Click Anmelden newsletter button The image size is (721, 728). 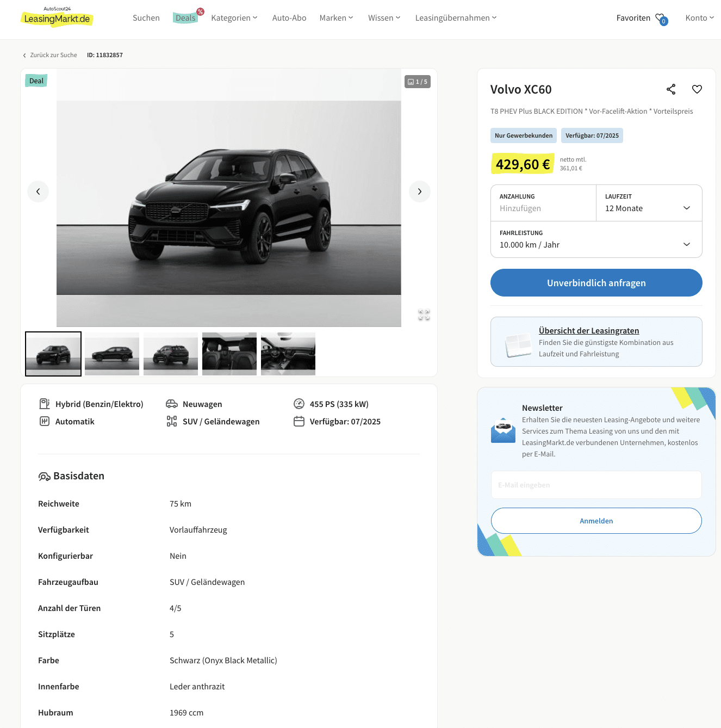pos(596,521)
